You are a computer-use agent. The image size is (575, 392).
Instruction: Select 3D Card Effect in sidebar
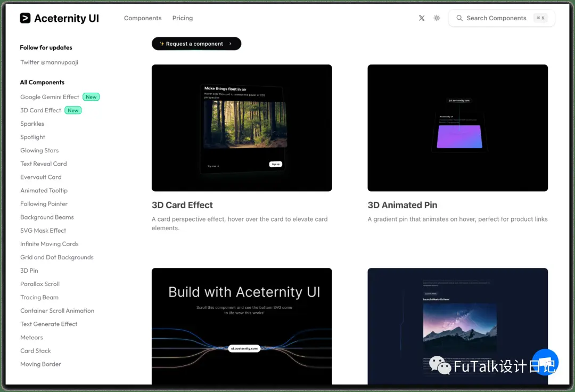[x=40, y=110]
